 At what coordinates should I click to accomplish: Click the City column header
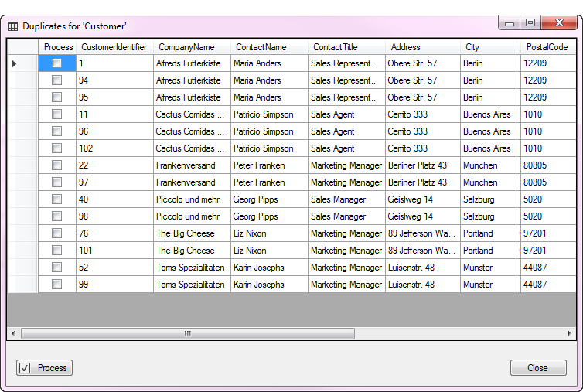click(489, 47)
